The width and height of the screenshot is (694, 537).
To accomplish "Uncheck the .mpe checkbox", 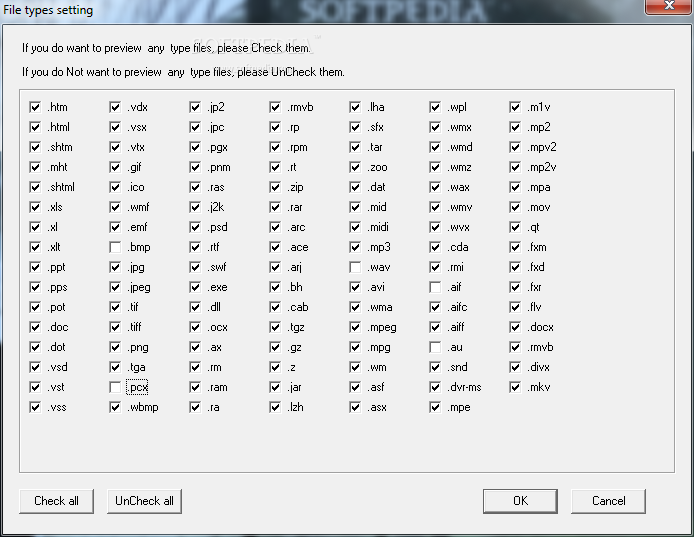I will point(435,407).
